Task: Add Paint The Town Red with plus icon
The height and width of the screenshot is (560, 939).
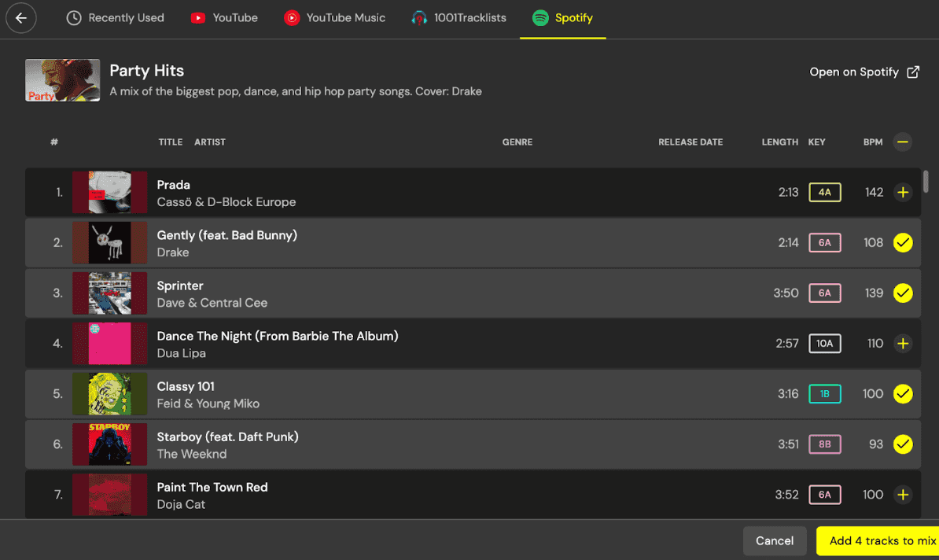Action: click(903, 495)
